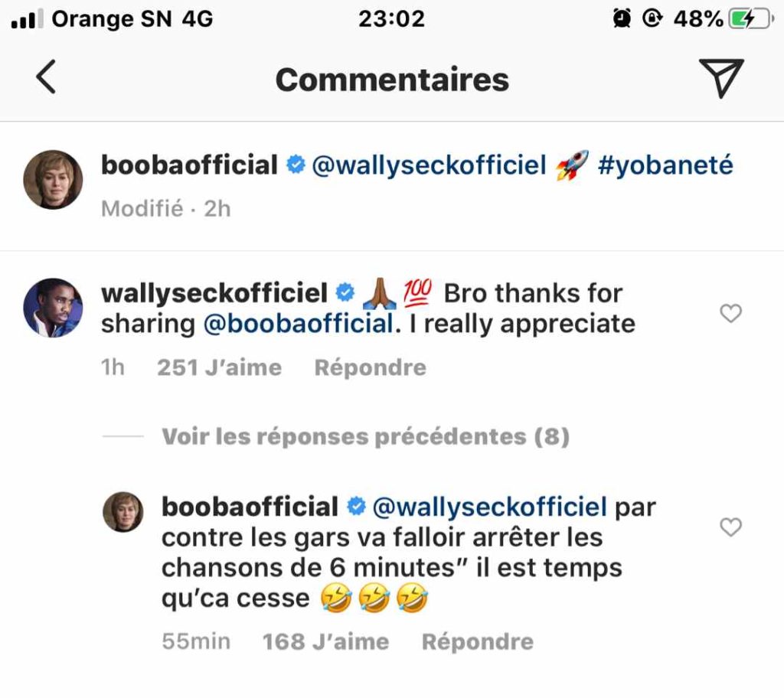
Task: Open the direct message paper plane icon
Action: tap(720, 78)
